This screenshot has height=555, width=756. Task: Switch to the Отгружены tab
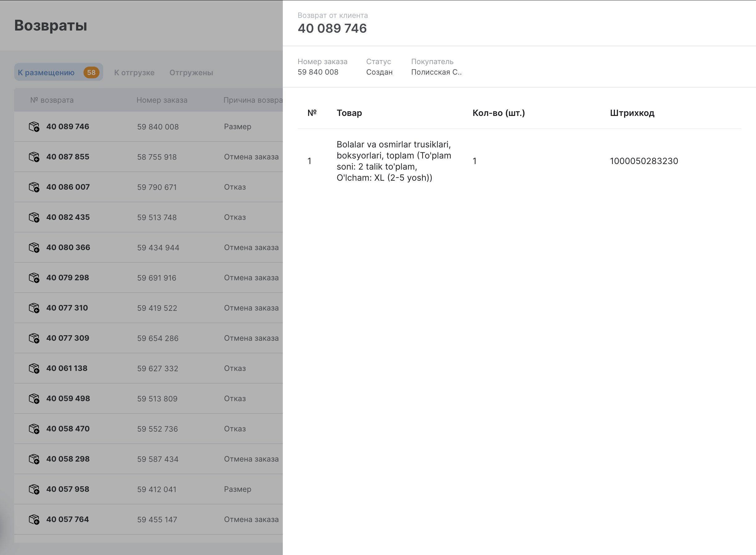[x=191, y=72]
